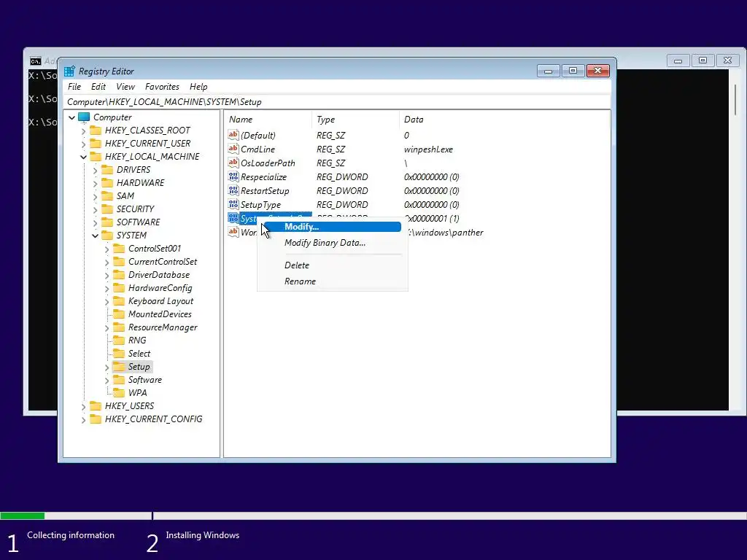Click REG_DWORD type of Respecialize row

click(342, 176)
